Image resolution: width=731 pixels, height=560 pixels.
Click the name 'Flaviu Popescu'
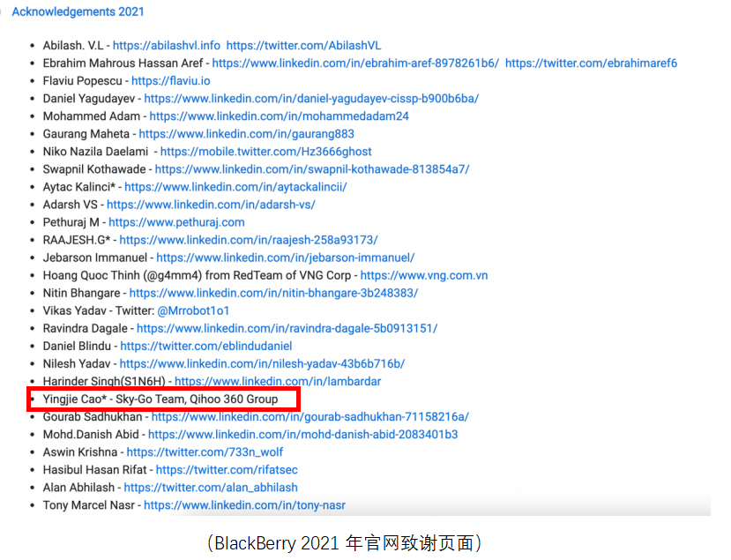tap(83, 80)
